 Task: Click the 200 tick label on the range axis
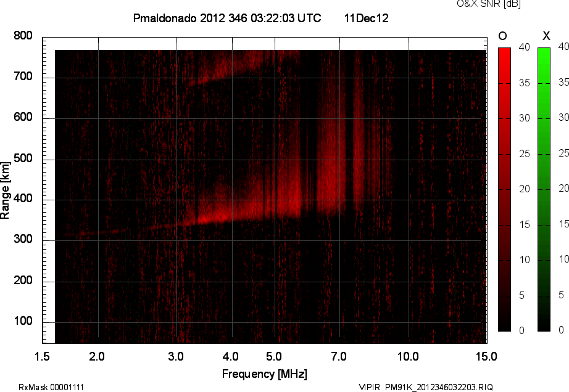tap(23, 280)
